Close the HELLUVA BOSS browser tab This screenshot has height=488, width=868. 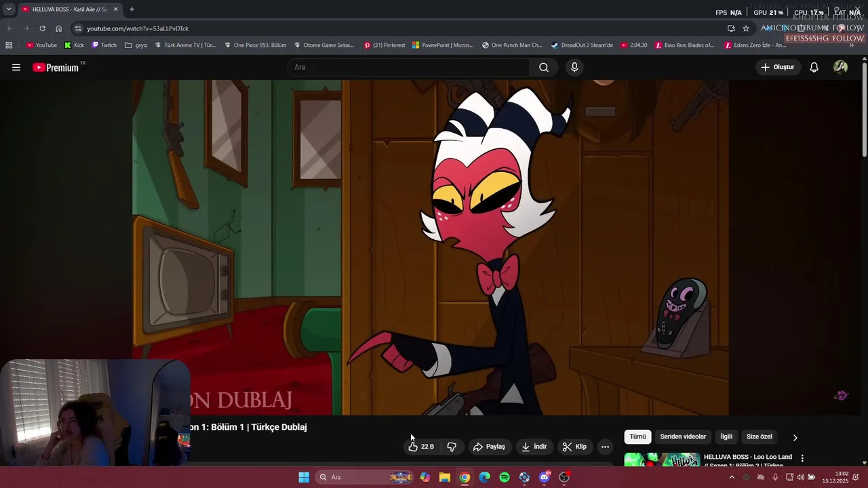point(115,9)
